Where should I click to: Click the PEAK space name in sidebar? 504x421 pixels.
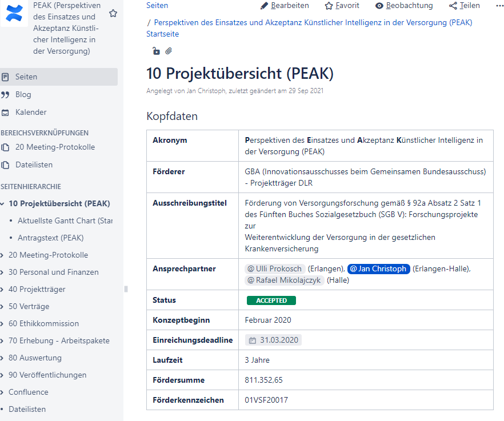(x=67, y=29)
